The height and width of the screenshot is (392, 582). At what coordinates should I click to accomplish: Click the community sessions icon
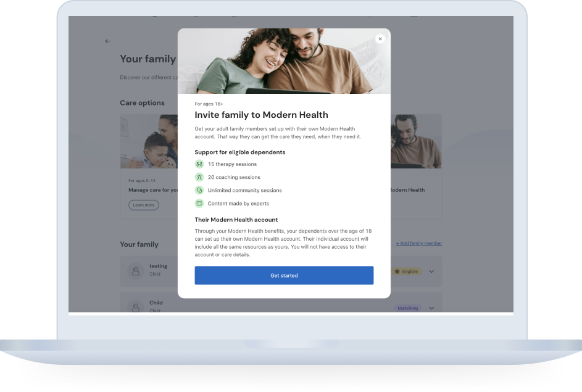(x=199, y=190)
